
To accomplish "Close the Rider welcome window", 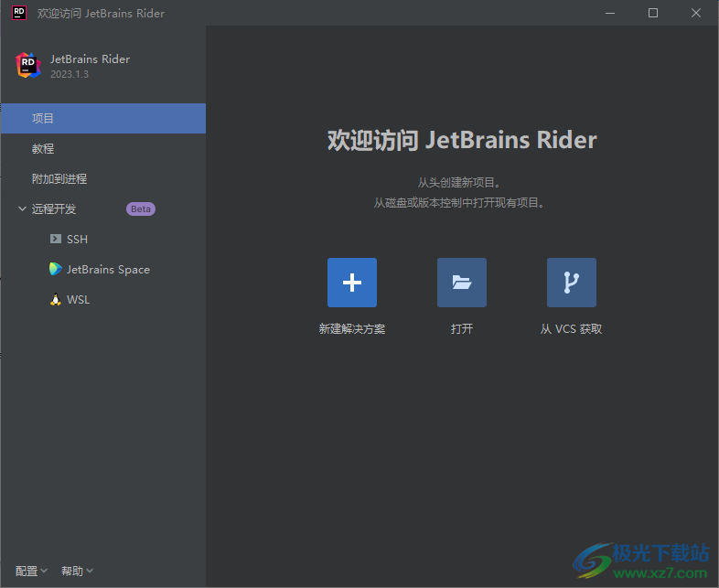I will point(695,13).
